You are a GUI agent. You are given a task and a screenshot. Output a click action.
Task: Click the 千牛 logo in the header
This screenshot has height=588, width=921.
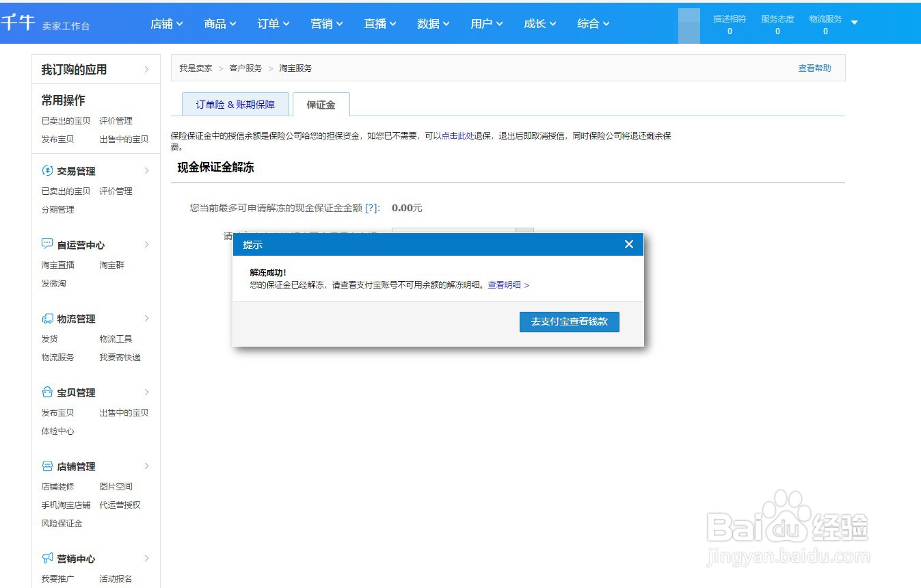tap(18, 23)
